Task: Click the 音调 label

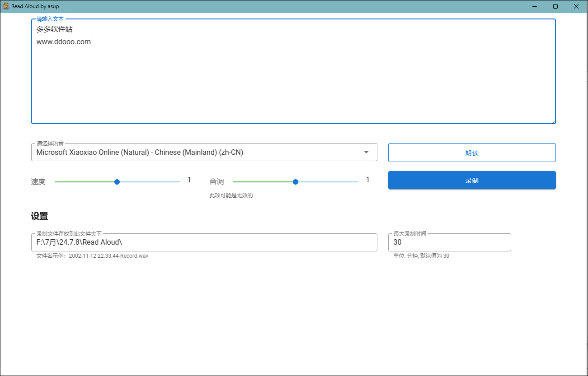Action: click(x=217, y=182)
